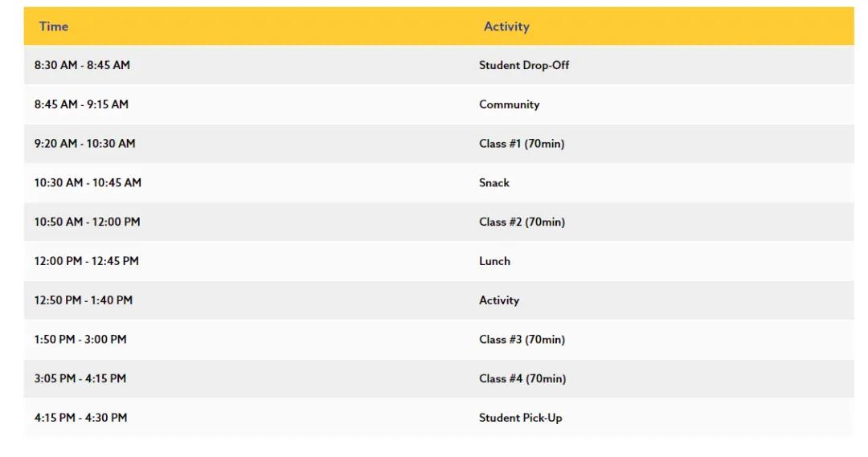Click the Community activity cell
This screenshot has height=457, width=868.
tap(510, 104)
